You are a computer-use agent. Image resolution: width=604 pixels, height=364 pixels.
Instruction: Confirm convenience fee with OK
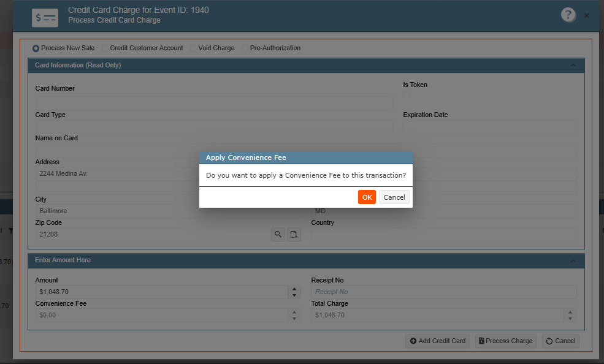pos(367,197)
